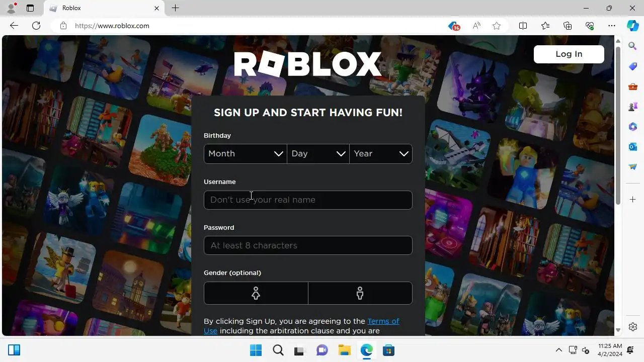Open Browser essentials heart icon
Image resolution: width=644 pixels, height=362 pixels.
(x=590, y=26)
